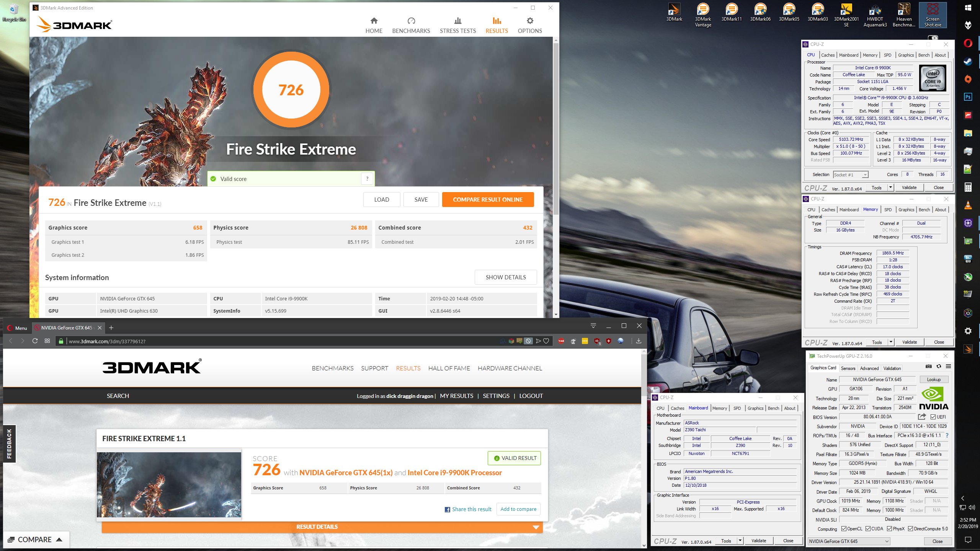
Task: Toggle the DirectCompute 5.0 checkbox
Action: (x=910, y=529)
